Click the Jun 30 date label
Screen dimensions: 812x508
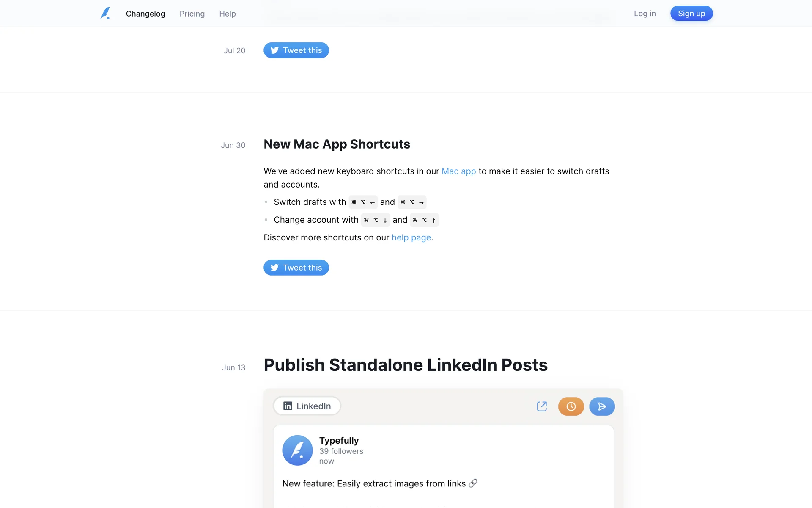233,145
